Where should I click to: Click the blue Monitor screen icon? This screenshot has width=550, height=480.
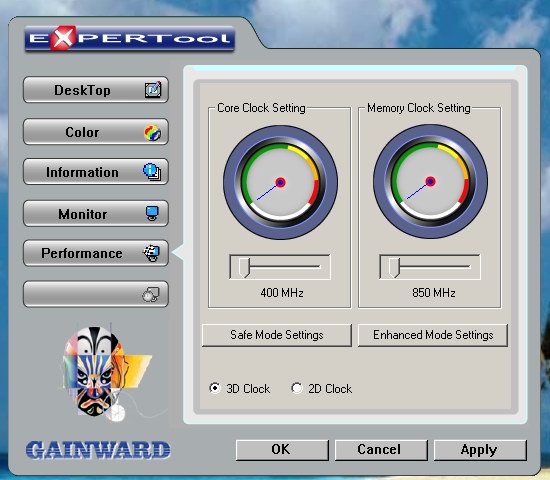click(152, 213)
